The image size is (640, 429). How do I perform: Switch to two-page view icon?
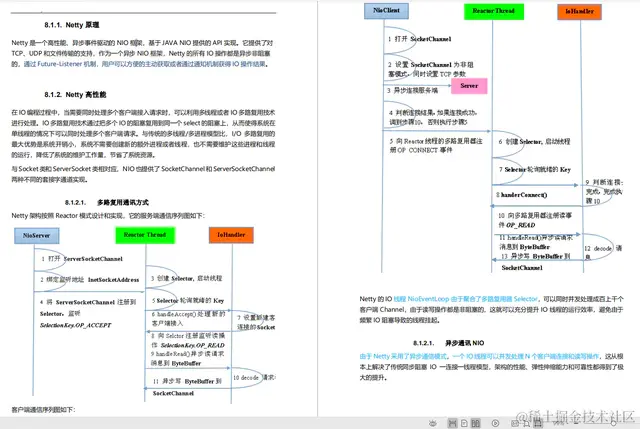tap(476, 423)
